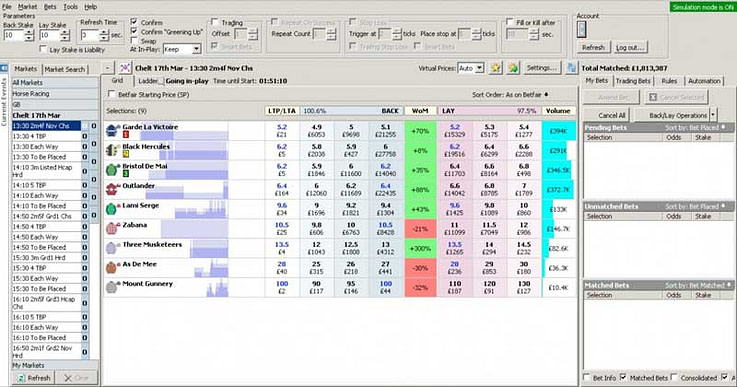This screenshot has width=737, height=387.
Task: Toggle the Bet Info checkbox
Action: pyautogui.click(x=586, y=377)
